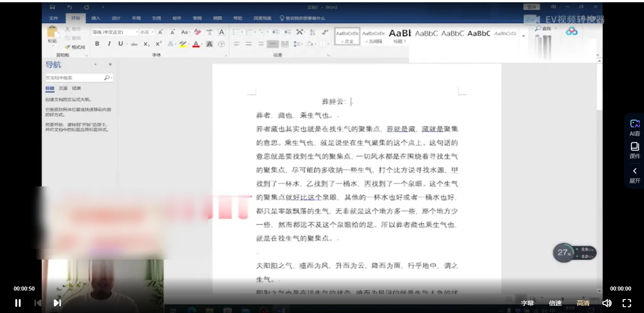Click the Tell me search box in ribbon
Image resolution: width=644 pixels, height=313 pixels.
tap(302, 18)
